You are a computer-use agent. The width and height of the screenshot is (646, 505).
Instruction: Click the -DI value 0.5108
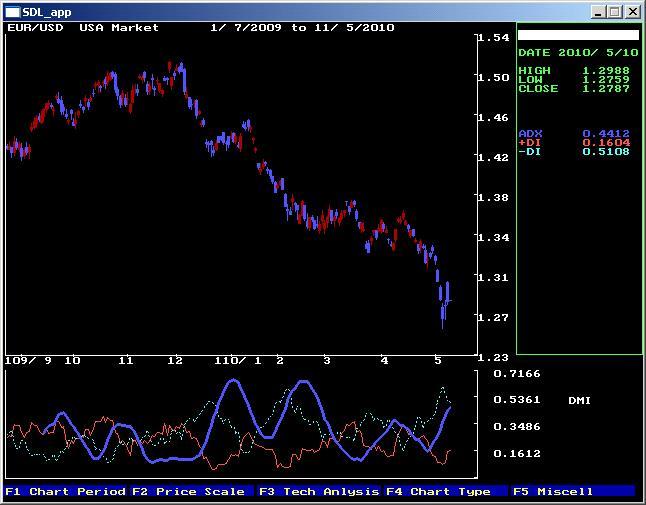(x=606, y=152)
